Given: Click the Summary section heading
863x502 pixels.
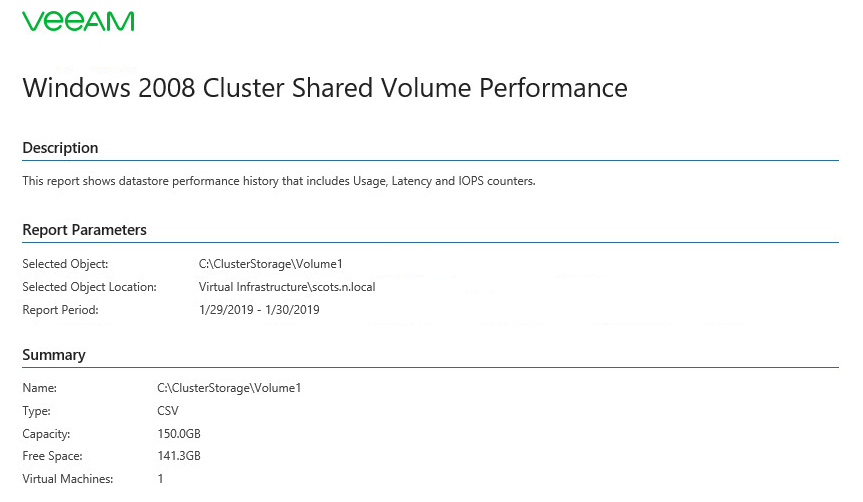Looking at the screenshot, I should pos(53,354).
